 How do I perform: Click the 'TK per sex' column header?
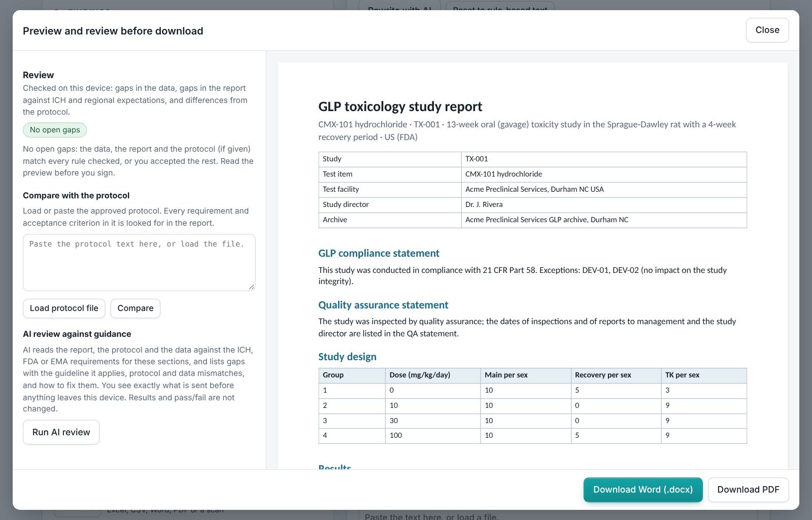(x=704, y=375)
